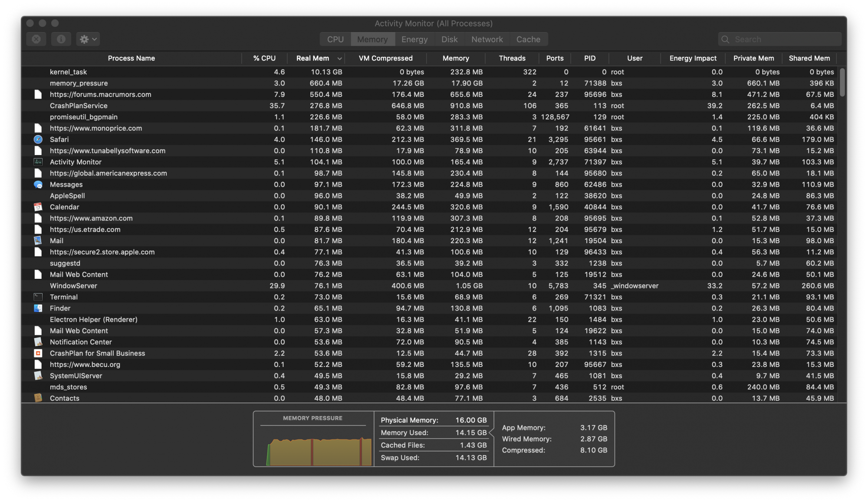Click the Terminal app icon
868x502 pixels.
pos(38,297)
